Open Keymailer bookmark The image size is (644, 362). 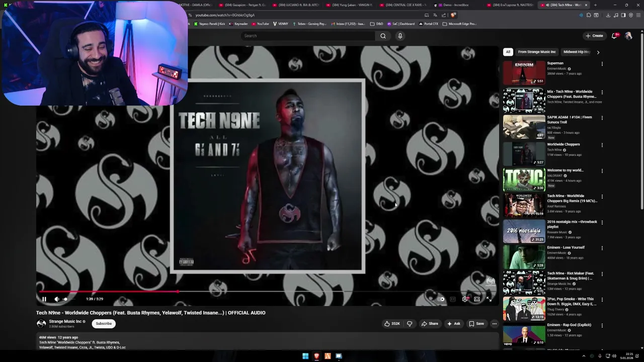pos(238,24)
